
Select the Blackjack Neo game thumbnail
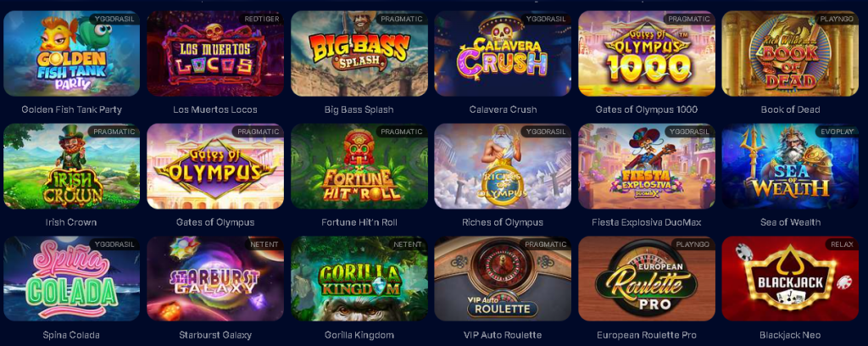coord(790,278)
